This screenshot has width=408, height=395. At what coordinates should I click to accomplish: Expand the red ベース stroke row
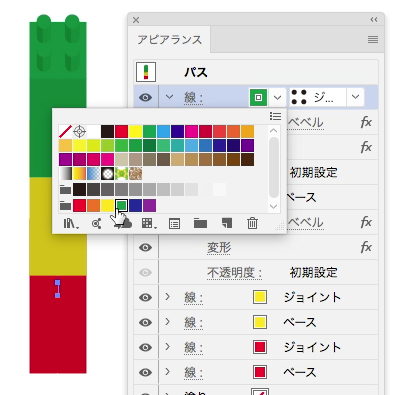[168, 371]
